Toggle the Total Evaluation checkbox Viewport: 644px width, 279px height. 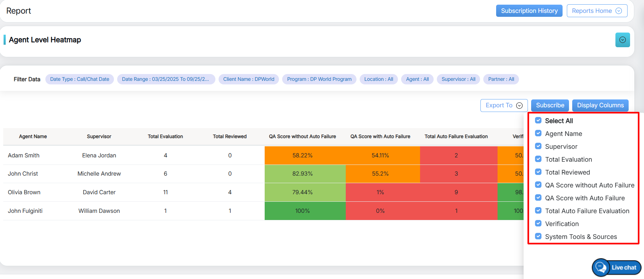click(538, 159)
